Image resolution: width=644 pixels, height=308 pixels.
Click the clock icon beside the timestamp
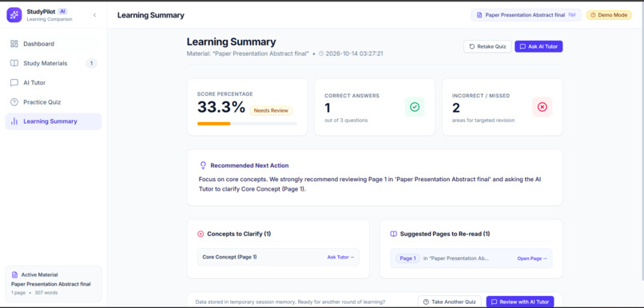(x=321, y=53)
